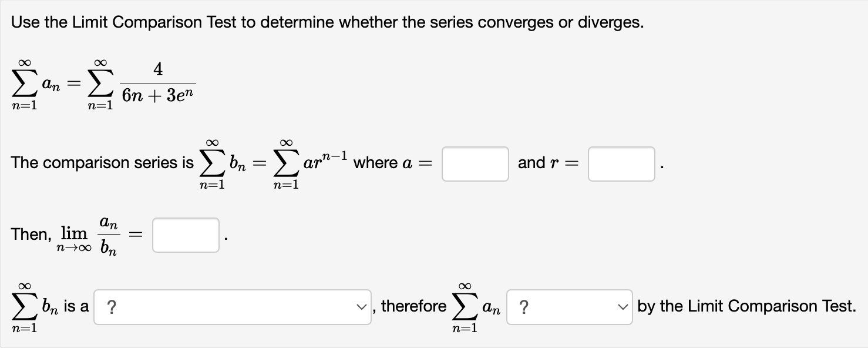868x348 pixels.
Task: Click the 'and r =' label text
Action: click(x=547, y=163)
